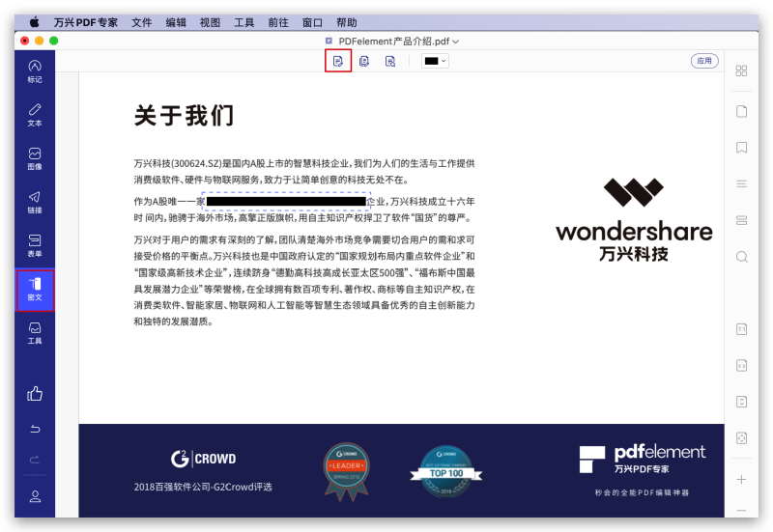Click the G2 CROWD logo in footer
Screen dimensions: 773x532
[x=204, y=458]
